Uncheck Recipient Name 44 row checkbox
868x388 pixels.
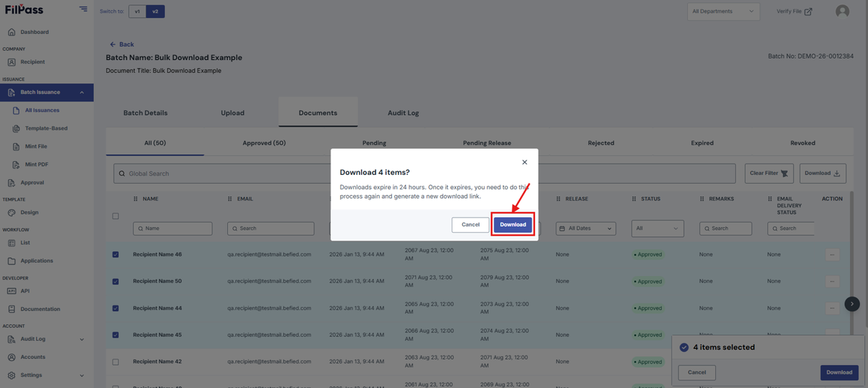pos(116,308)
